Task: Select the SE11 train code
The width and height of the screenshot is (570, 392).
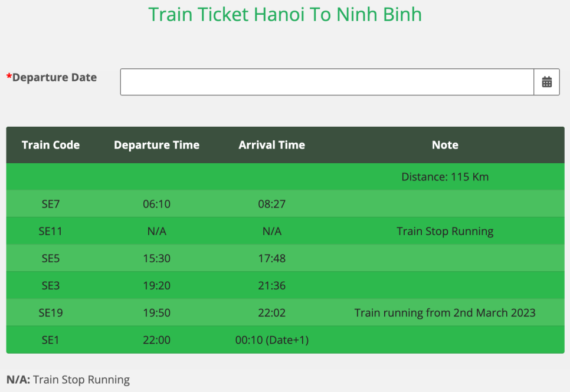Action: (x=51, y=231)
